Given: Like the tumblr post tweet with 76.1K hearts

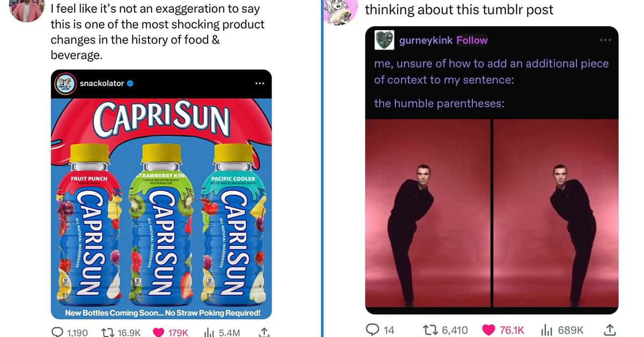Looking at the screenshot, I should [x=504, y=330].
